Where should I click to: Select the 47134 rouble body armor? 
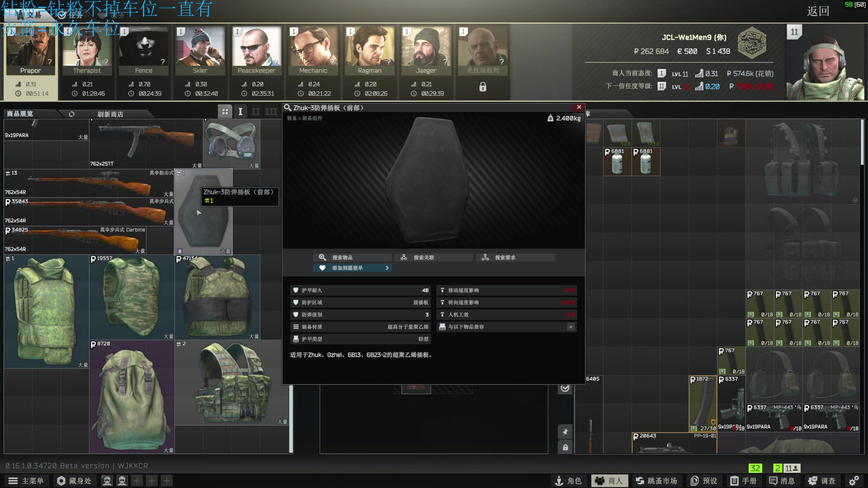(217, 297)
